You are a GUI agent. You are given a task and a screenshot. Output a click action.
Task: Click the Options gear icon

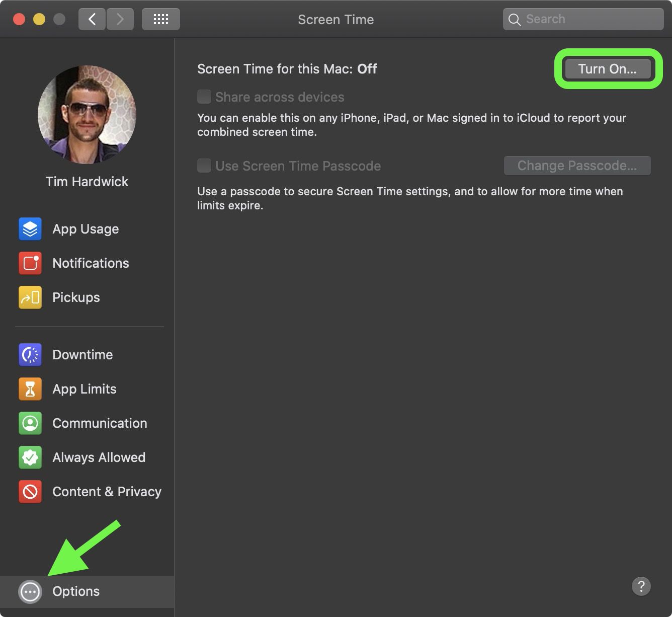click(x=30, y=591)
